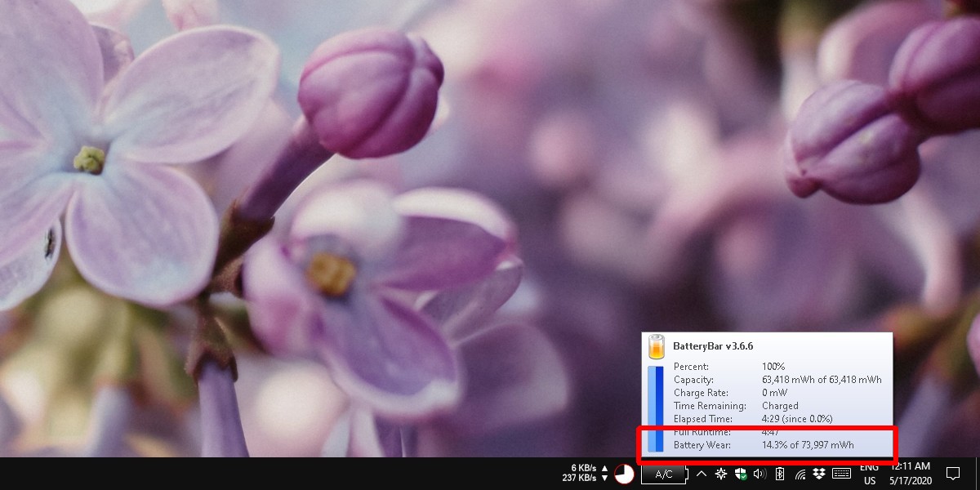
Task: Click the Percent value 100%
Action: 773,367
